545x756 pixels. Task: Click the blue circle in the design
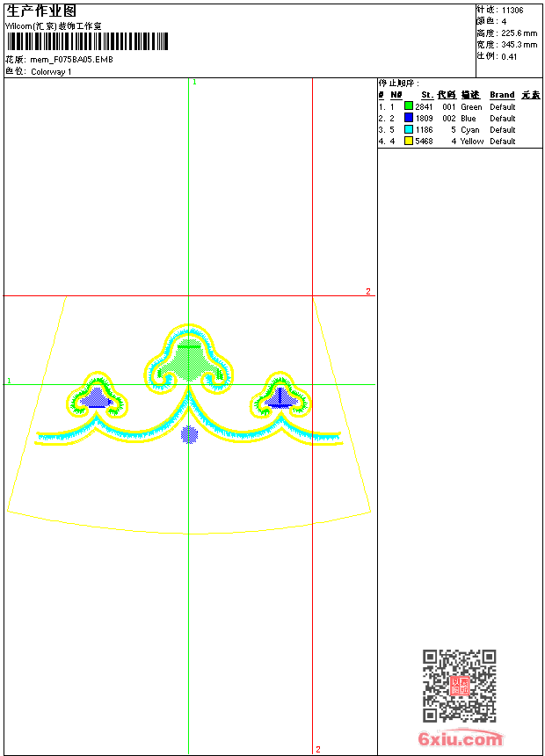click(189, 434)
